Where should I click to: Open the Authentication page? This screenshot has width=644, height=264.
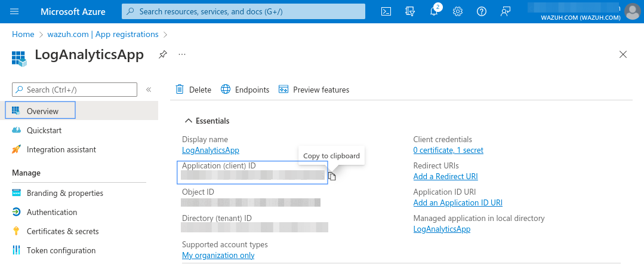52,212
